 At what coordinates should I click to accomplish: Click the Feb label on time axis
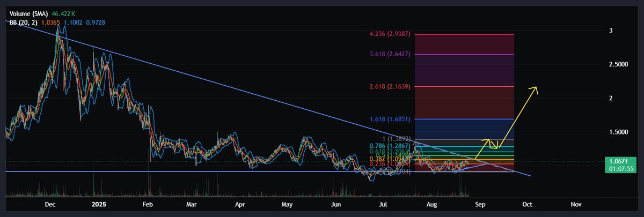pyautogui.click(x=148, y=204)
